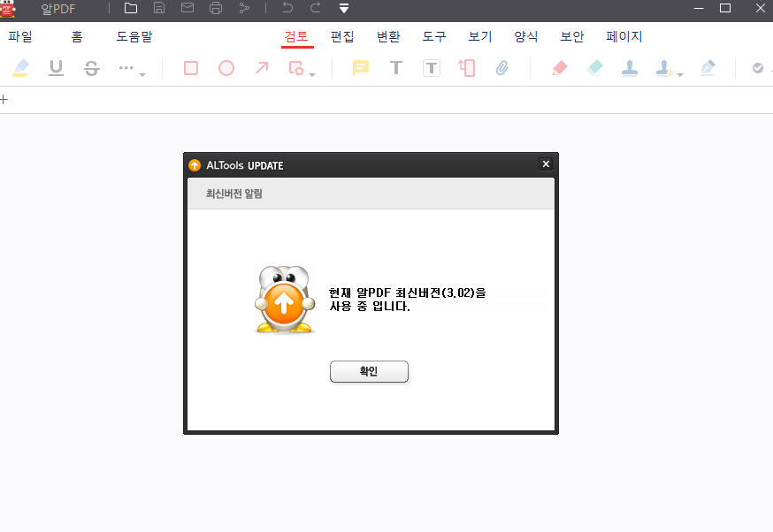
Task: Click the 확인 button in update dialog
Action: pyautogui.click(x=369, y=371)
